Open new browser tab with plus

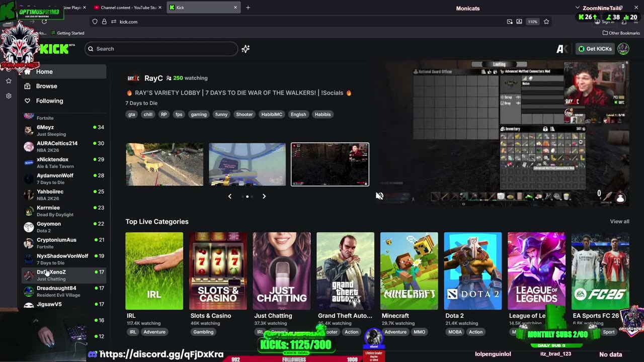point(248,8)
